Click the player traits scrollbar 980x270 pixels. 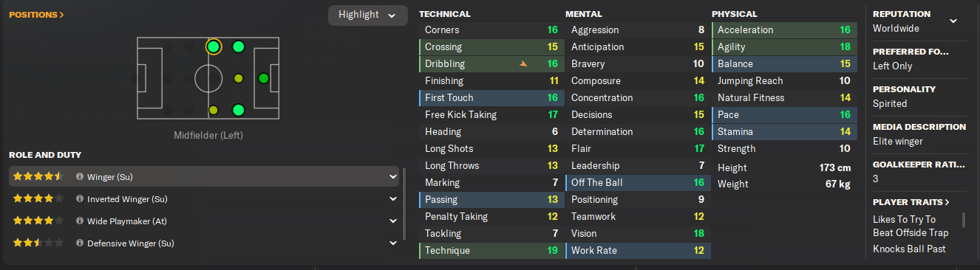click(963, 221)
